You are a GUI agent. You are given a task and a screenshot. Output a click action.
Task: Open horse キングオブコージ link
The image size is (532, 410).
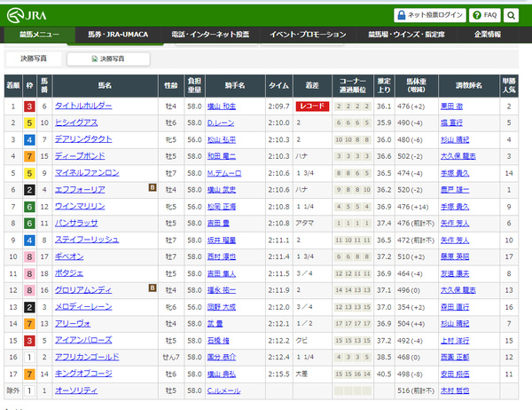83,374
